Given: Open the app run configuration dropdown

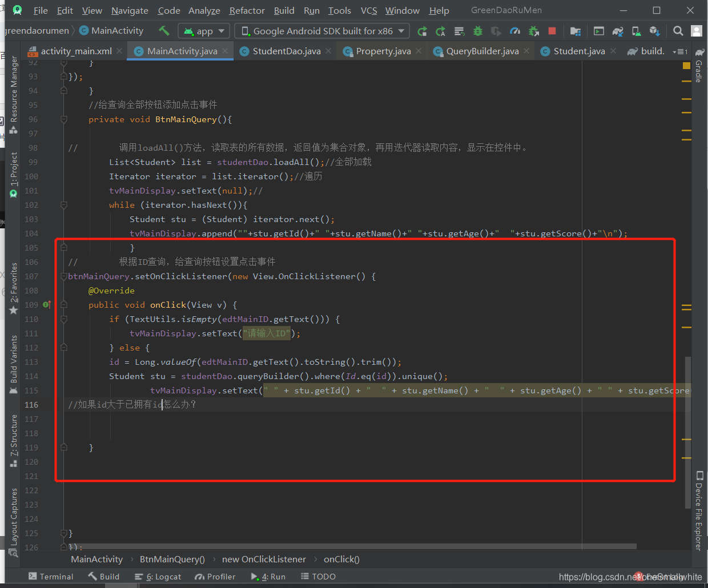Looking at the screenshot, I should click(204, 31).
